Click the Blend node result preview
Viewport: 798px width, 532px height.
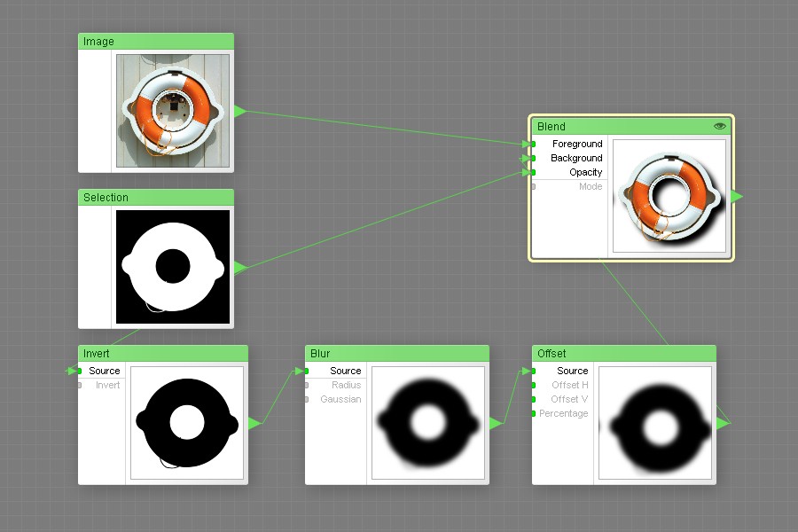669,196
